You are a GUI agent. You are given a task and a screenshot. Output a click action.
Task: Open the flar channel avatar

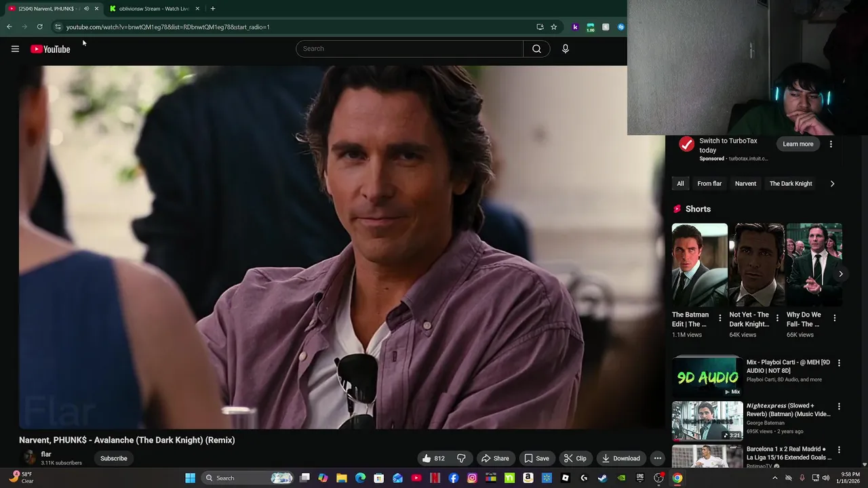tap(29, 458)
